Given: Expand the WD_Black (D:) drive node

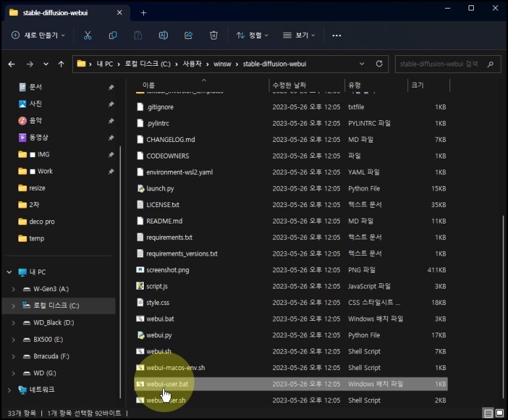Looking at the screenshot, I should pos(13,323).
